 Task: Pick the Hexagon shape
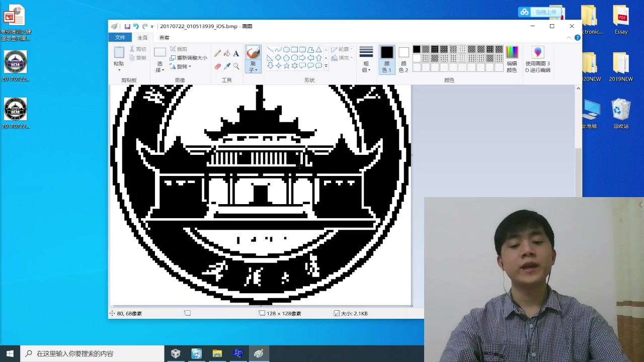[x=294, y=58]
